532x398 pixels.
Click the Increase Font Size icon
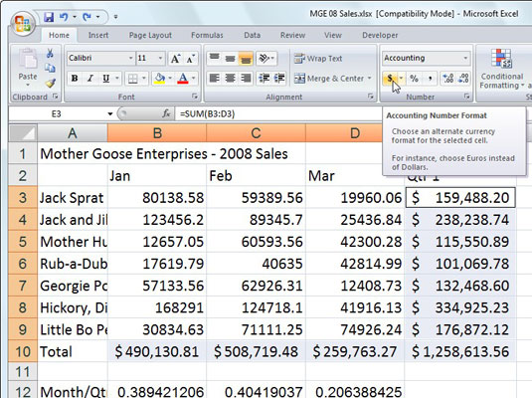(175, 59)
